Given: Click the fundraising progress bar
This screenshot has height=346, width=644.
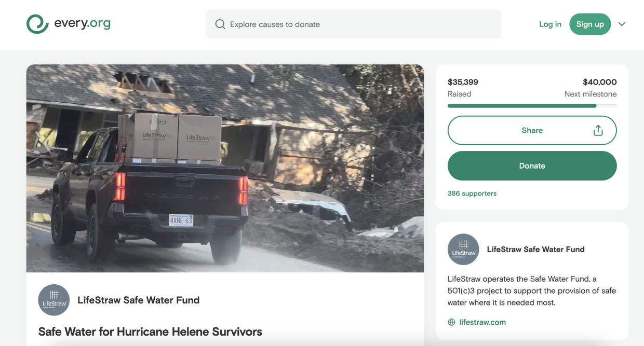Looking at the screenshot, I should 532,106.
